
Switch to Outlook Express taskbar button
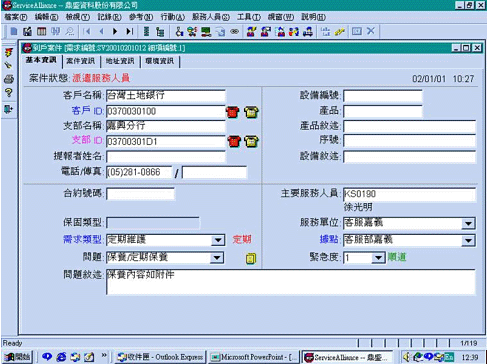(160, 357)
